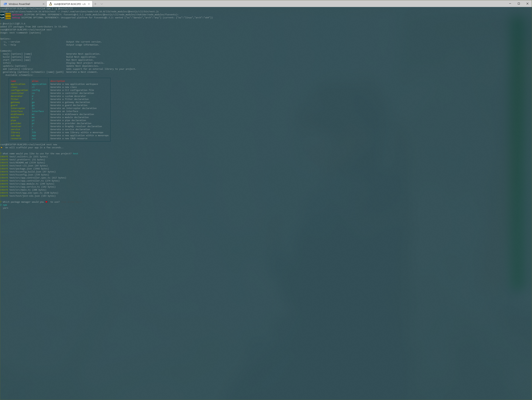
Task: Click 'CREATE test/package.json' output line
Action: click(24, 169)
